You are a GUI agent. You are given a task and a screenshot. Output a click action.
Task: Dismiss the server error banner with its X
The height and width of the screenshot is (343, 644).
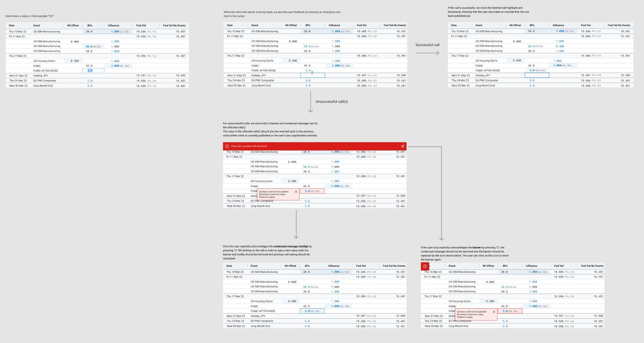403,146
